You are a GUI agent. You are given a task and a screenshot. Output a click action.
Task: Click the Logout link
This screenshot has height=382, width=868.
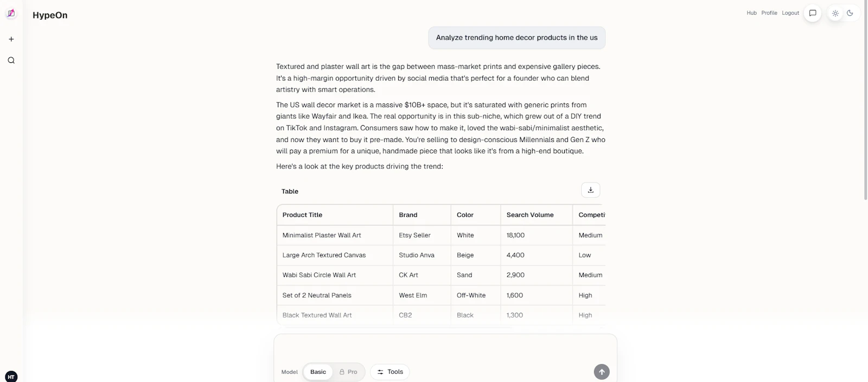[790, 13]
